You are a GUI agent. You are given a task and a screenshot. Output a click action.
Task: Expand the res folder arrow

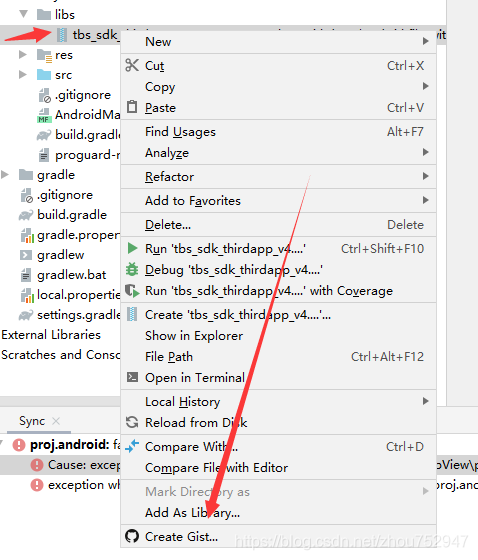pos(23,55)
